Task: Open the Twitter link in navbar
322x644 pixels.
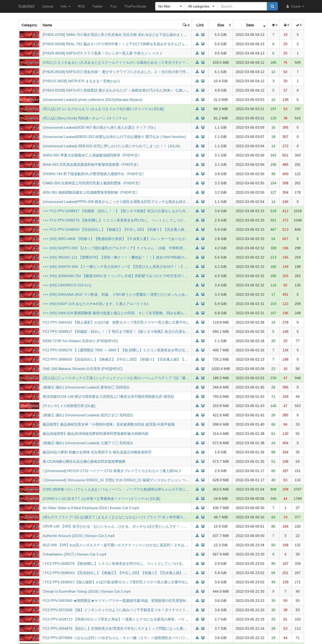Action: (98, 6)
